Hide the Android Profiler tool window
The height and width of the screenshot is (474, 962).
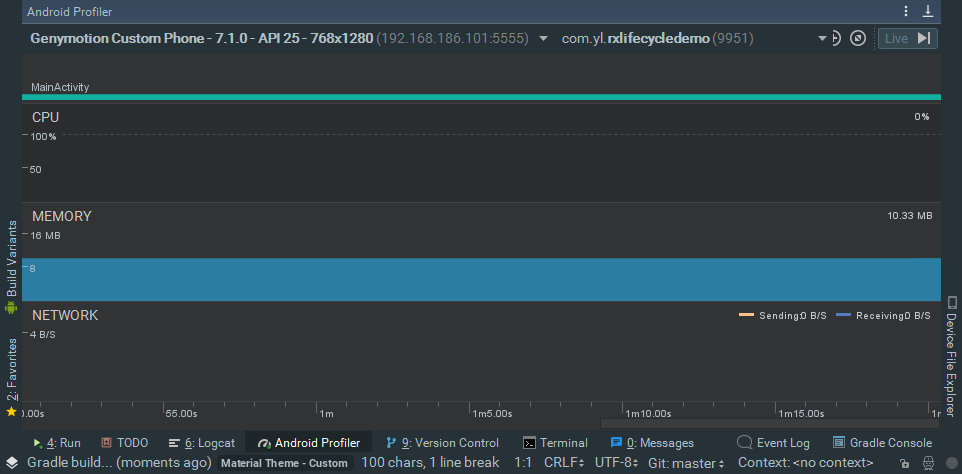[x=928, y=11]
